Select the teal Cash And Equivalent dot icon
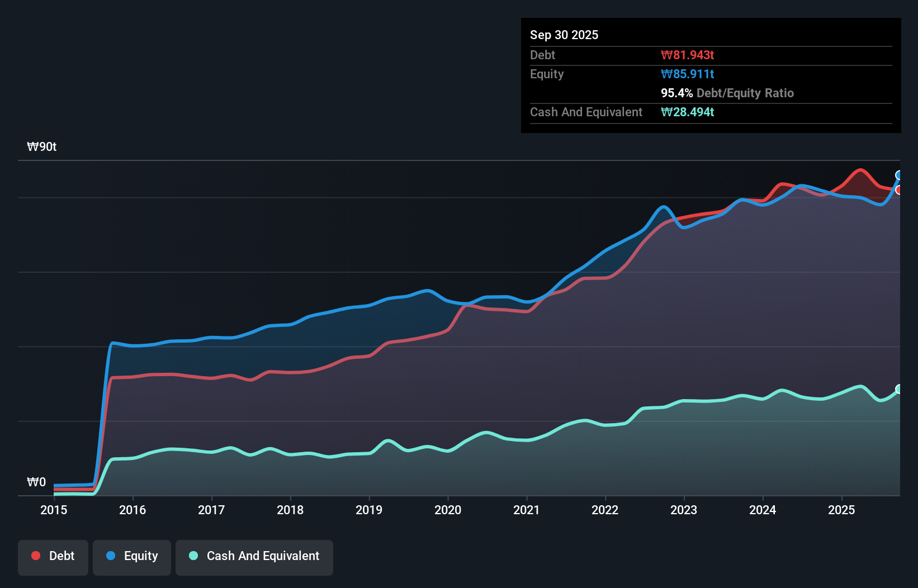This screenshot has width=918, height=588. (193, 556)
